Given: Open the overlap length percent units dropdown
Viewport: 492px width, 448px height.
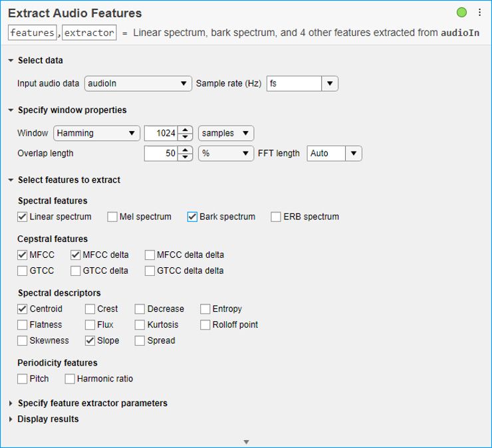Looking at the screenshot, I should click(226, 154).
